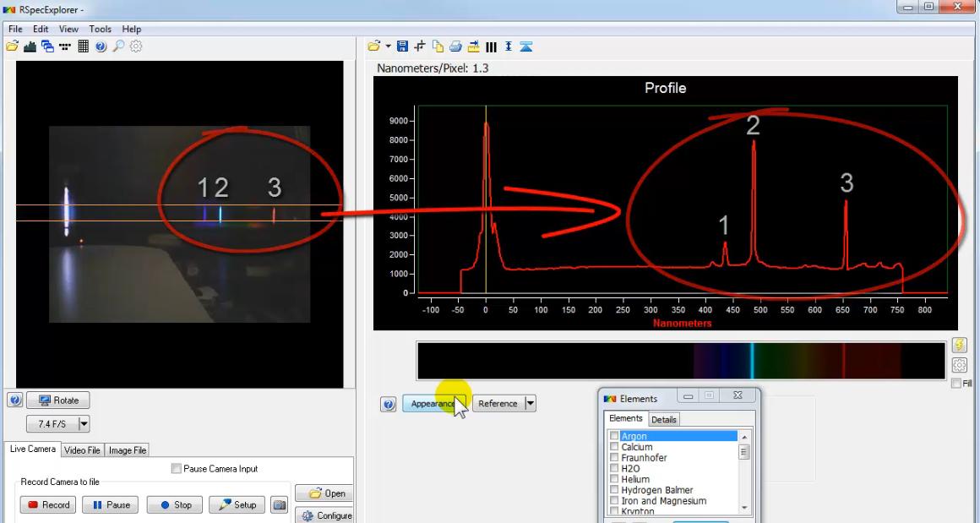The height and width of the screenshot is (523, 980).
Task: Check the Hydrogen Balmer element
Action: 613,490
